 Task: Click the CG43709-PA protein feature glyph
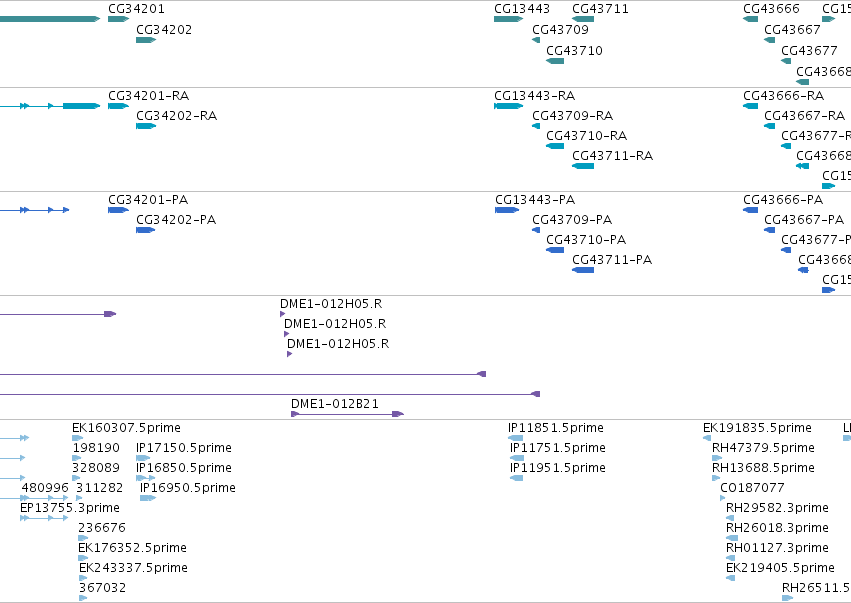point(536,230)
